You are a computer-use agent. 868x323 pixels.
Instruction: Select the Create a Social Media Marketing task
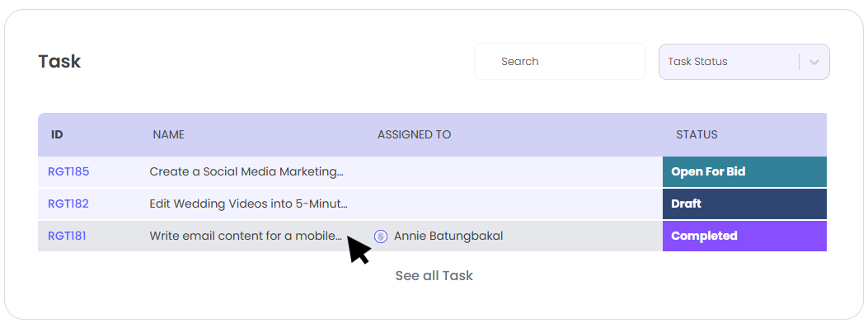point(246,171)
